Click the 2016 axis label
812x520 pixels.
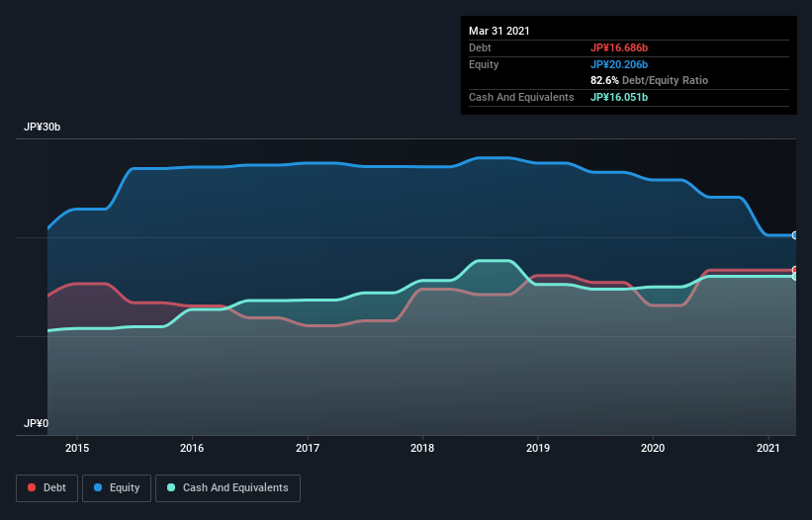(x=192, y=448)
